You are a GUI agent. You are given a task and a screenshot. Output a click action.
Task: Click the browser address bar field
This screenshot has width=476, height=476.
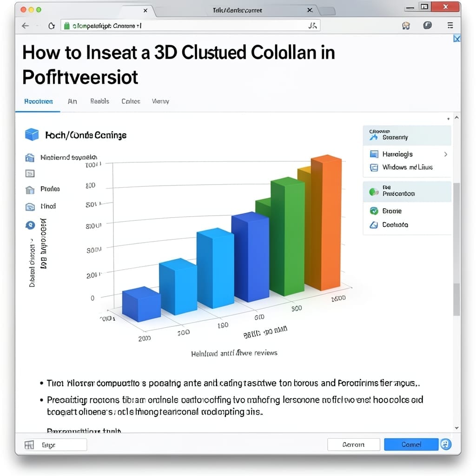(190, 26)
